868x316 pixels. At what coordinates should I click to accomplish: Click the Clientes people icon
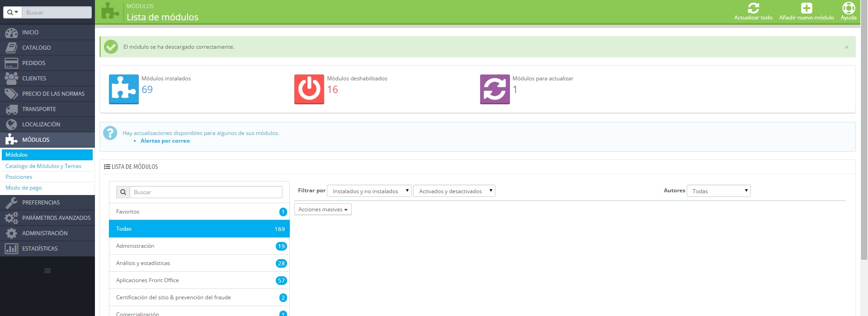pos(11,79)
